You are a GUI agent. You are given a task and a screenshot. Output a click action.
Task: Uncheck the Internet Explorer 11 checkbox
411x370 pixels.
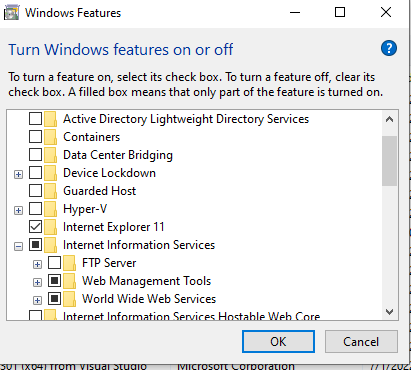click(x=35, y=227)
